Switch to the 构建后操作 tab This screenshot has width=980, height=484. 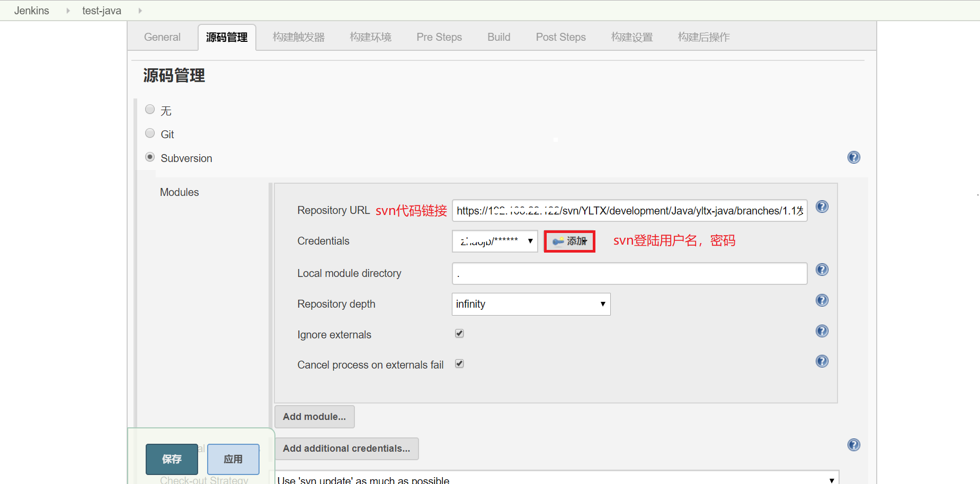click(703, 37)
